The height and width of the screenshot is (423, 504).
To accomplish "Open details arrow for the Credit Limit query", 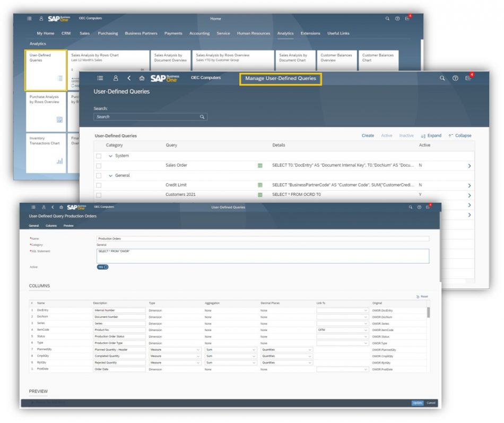I will (470, 186).
